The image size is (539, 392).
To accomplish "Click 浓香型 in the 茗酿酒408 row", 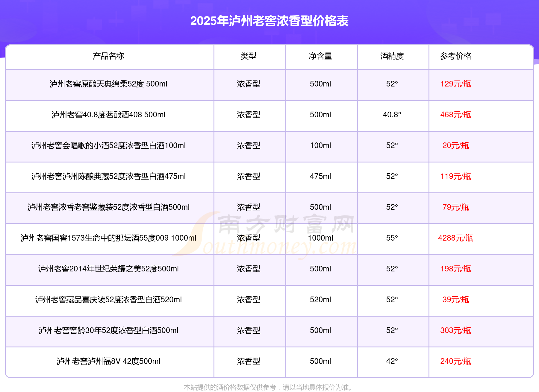I will pyautogui.click(x=249, y=115).
